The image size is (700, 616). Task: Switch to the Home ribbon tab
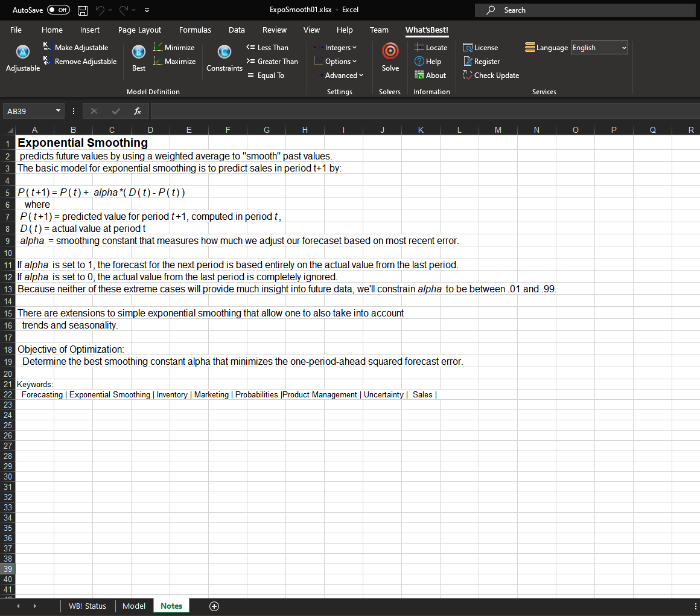click(52, 30)
